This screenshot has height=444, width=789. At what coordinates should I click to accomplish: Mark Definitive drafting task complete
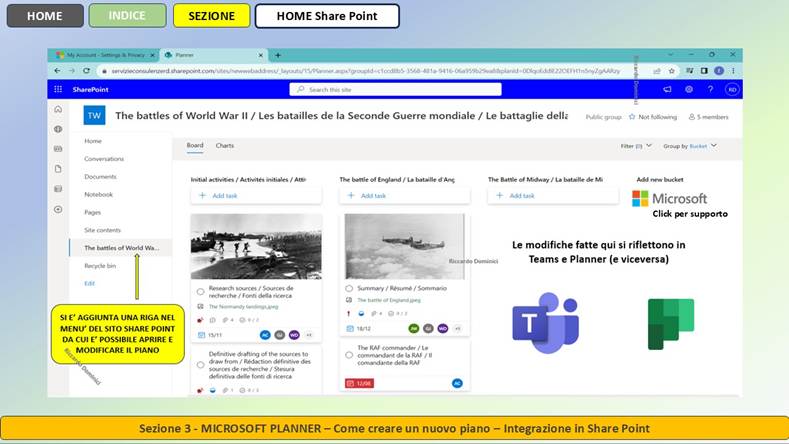click(200, 365)
